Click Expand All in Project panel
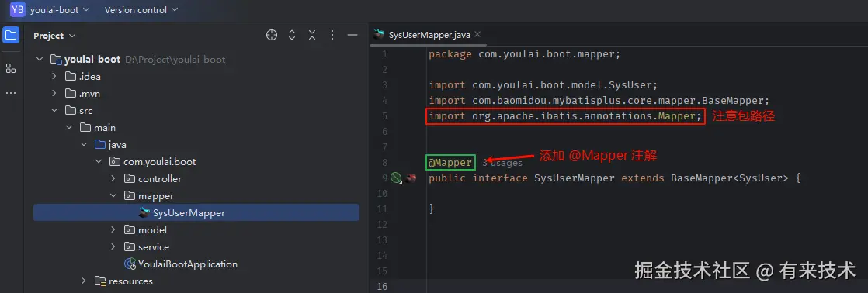Viewport: 868px width, 293px height. coord(292,36)
